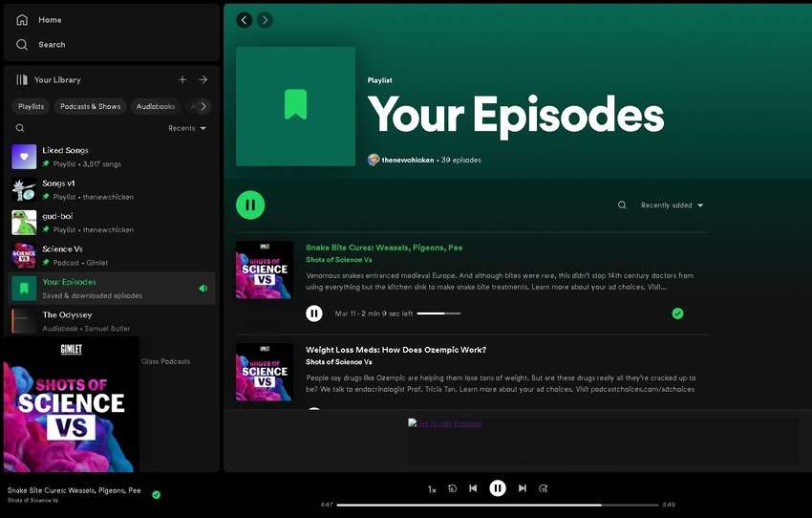Open Recently added sort dropdown

pos(672,205)
